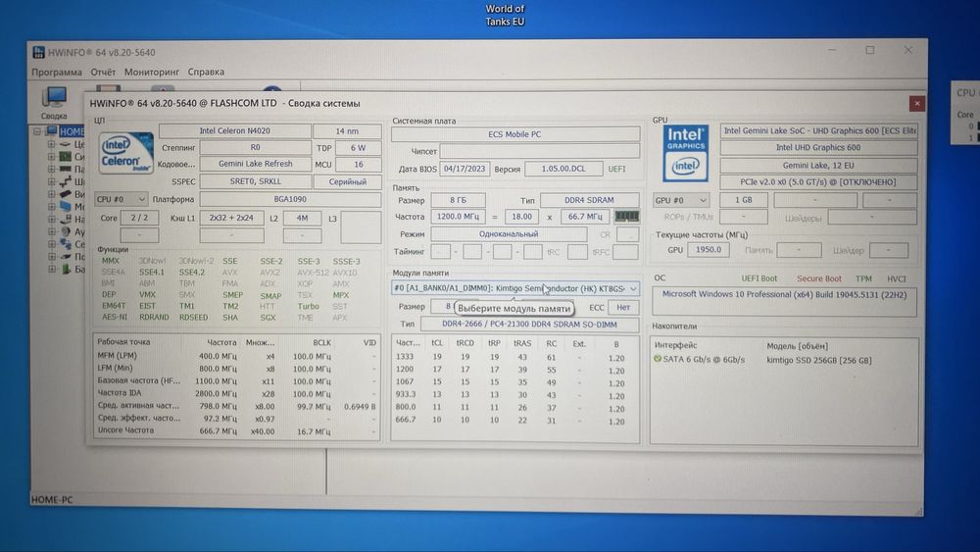The height and width of the screenshot is (552, 980).
Task: Select the 666.7 row in the timings table
Action: (515, 420)
